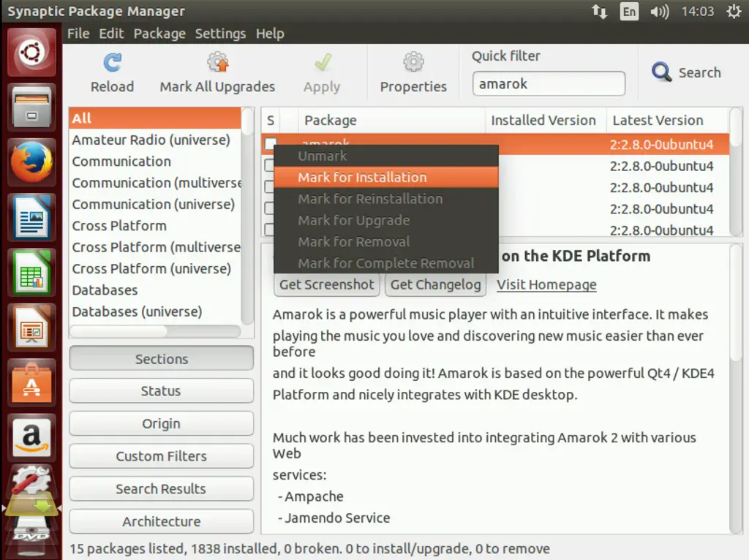Click the vertical scrollbar of the sections list
749x560 pixels.
pos(247,216)
